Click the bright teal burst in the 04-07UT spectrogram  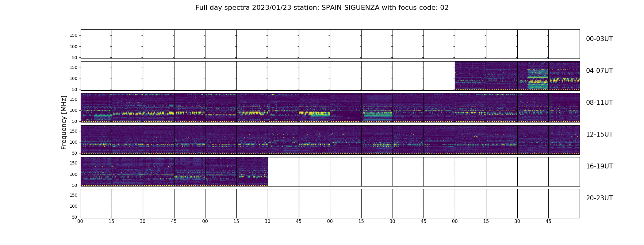tap(538, 79)
